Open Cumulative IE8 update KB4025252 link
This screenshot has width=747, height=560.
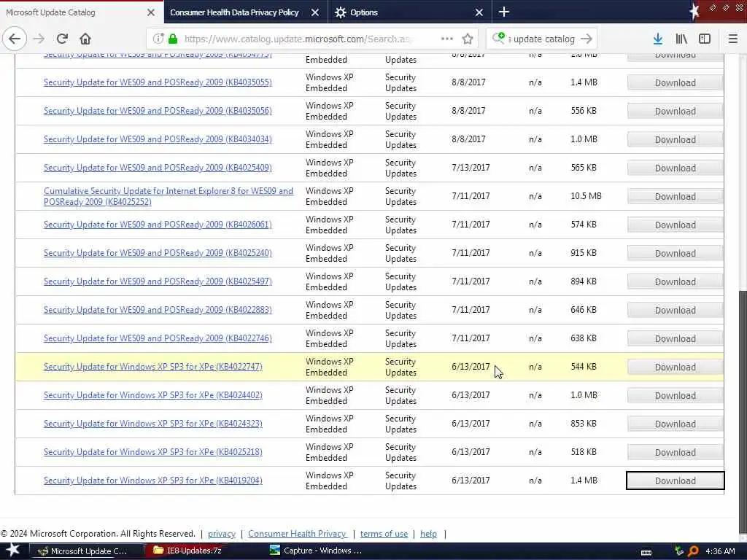tap(169, 196)
